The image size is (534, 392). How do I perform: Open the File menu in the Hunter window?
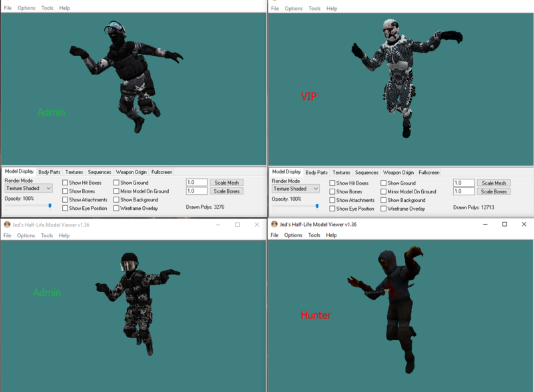[x=274, y=235]
